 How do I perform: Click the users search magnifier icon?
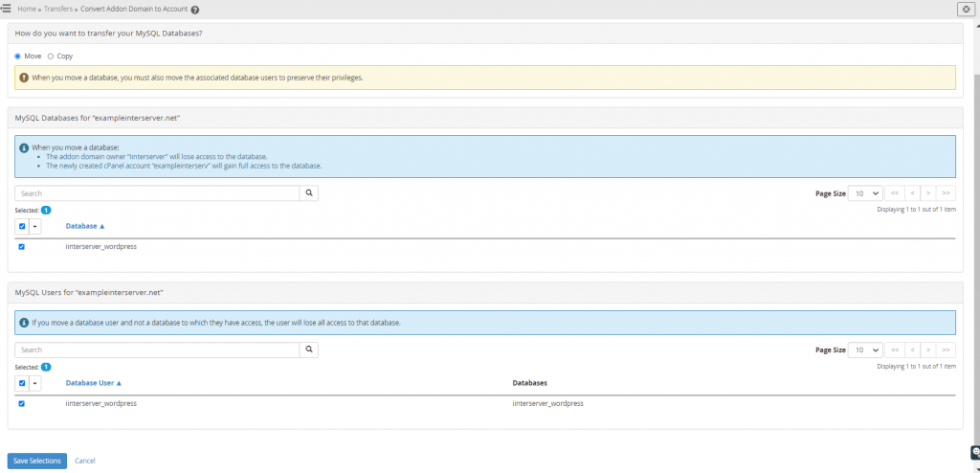tap(309, 349)
